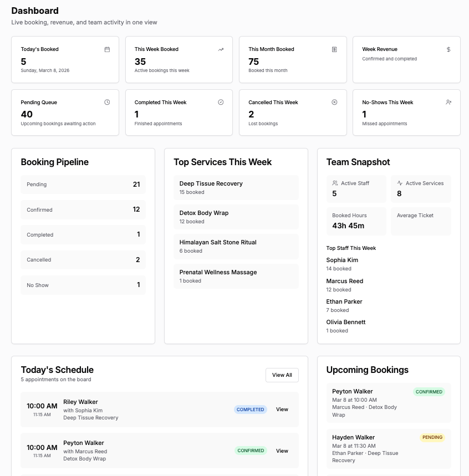Click the user-removed icon on No-Shows This Week

pos(448,103)
